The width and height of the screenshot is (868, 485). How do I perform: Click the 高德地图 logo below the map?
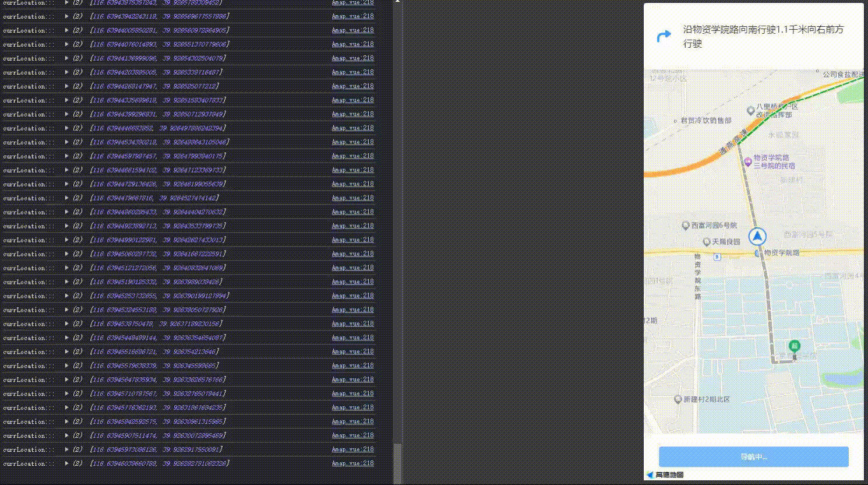667,474
